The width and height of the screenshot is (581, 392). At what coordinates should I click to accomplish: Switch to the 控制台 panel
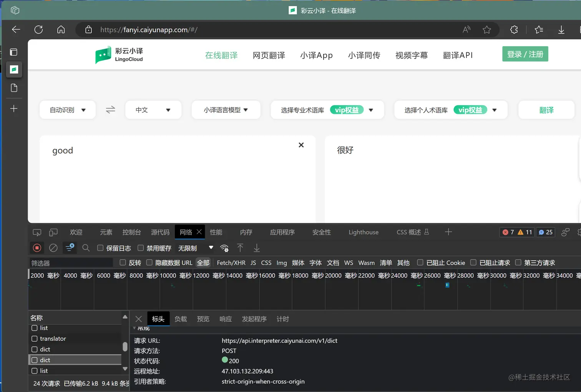pyautogui.click(x=132, y=232)
